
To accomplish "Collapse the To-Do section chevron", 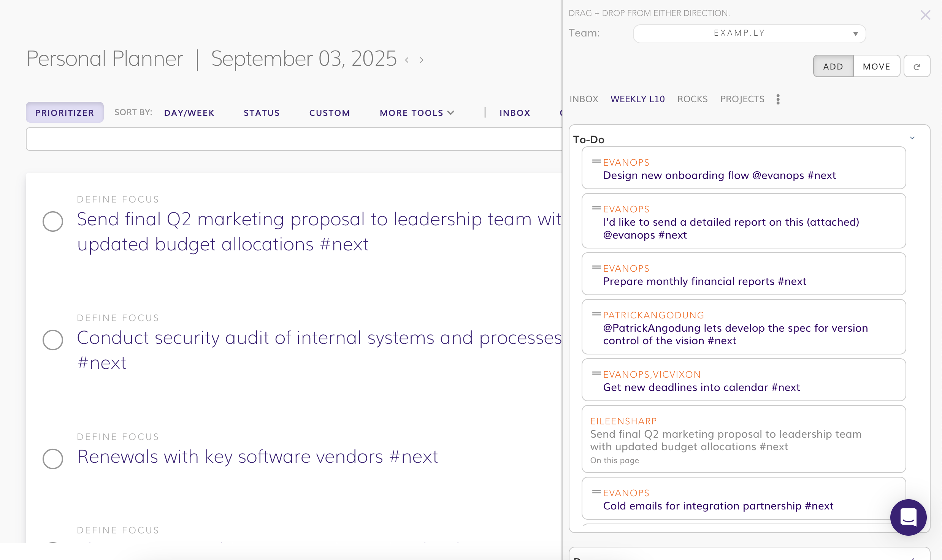I will coord(912,138).
